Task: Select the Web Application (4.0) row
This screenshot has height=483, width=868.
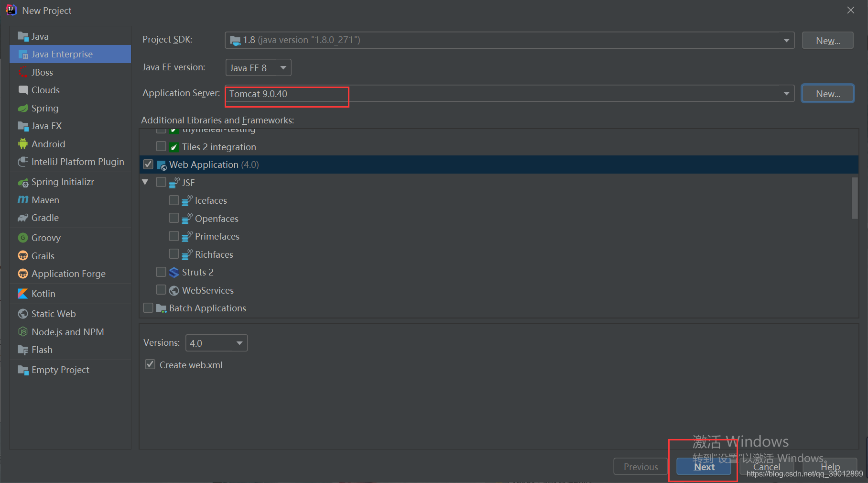Action: click(x=499, y=165)
